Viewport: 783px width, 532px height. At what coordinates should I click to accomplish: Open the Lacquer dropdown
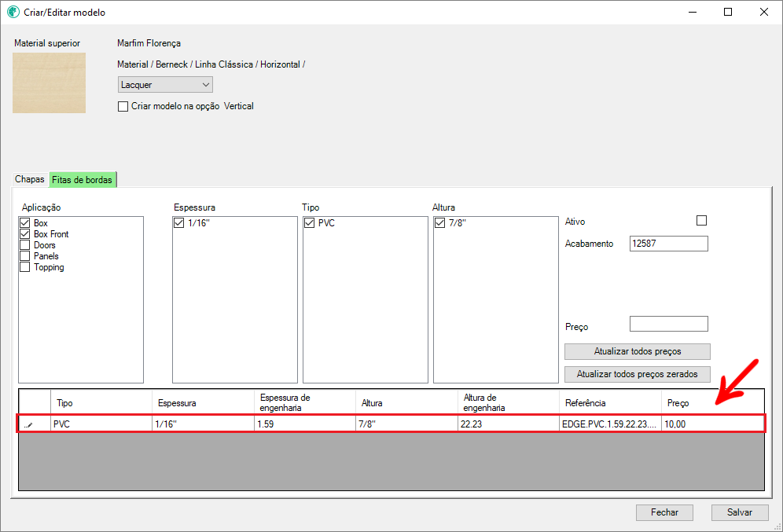click(x=165, y=85)
